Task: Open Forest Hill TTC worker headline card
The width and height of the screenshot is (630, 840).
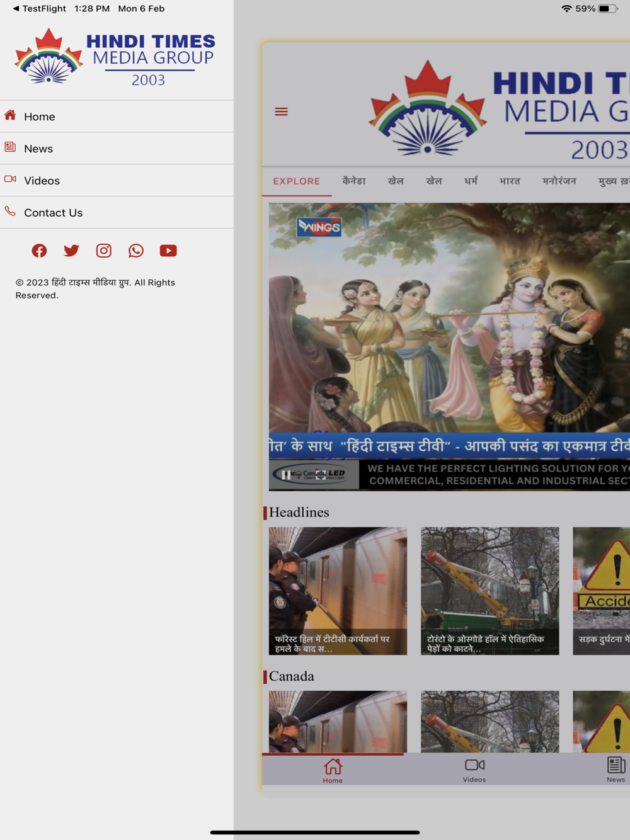Action: coord(338,591)
